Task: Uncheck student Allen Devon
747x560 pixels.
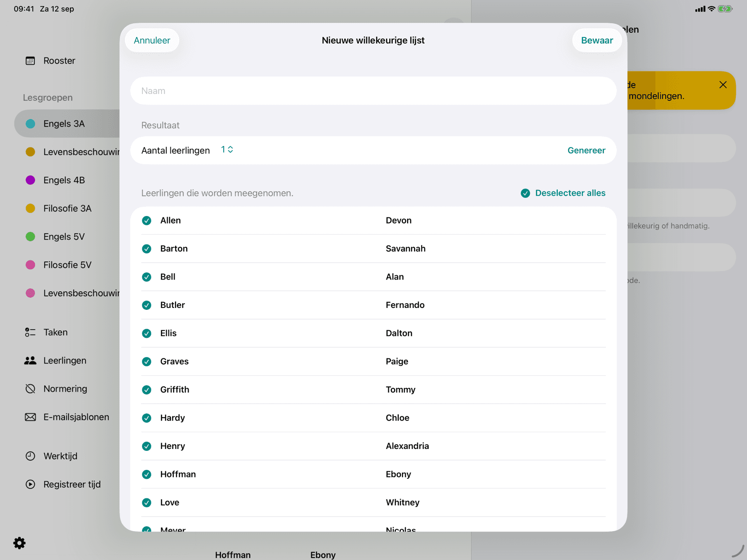Action: coord(147,221)
